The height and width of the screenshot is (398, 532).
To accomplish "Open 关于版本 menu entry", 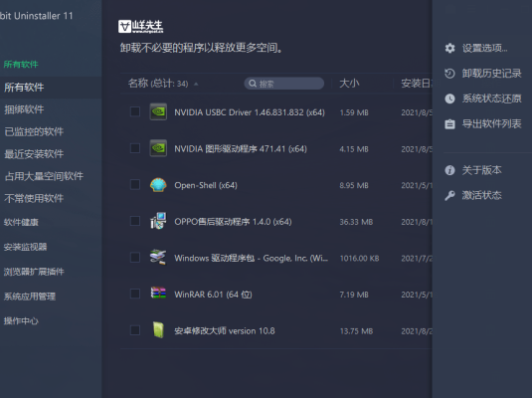I will pos(482,170).
